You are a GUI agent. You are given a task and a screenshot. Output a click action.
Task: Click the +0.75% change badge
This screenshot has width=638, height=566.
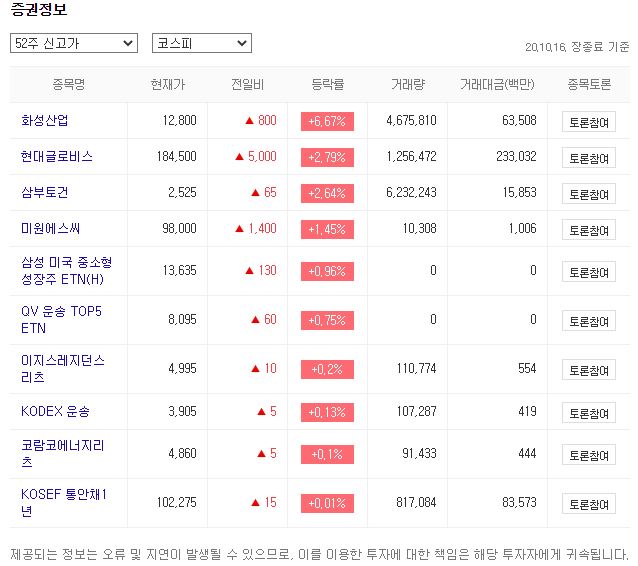coord(328,320)
